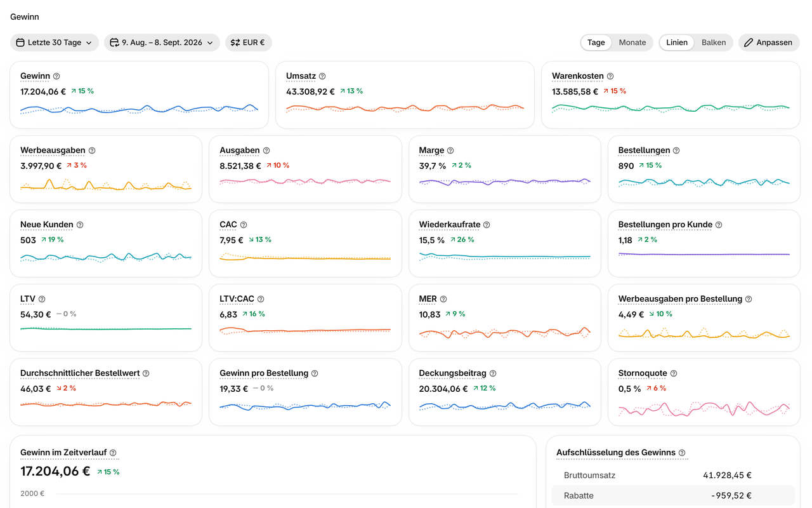The width and height of the screenshot is (812, 508).
Task: Switch granularity to Tage
Action: 596,43
